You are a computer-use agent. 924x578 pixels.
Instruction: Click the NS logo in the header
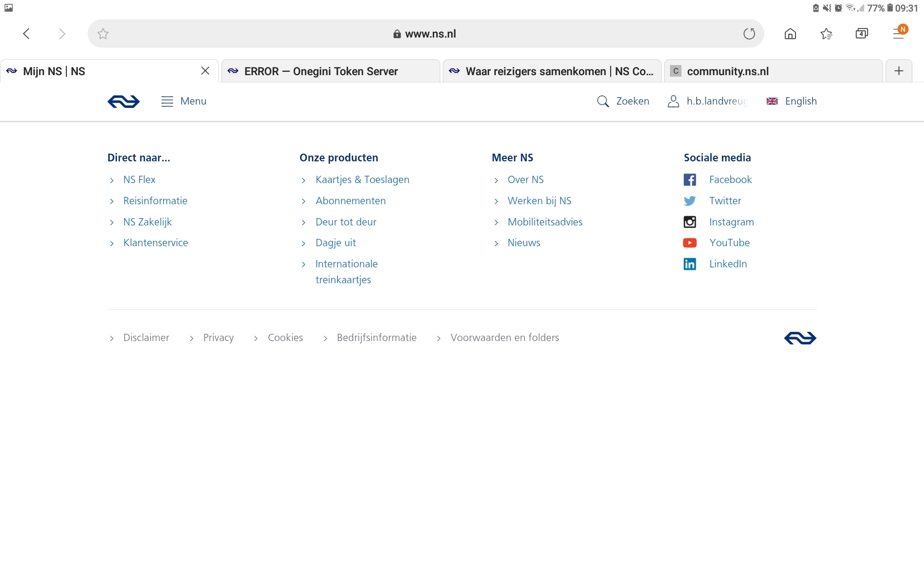tap(124, 102)
